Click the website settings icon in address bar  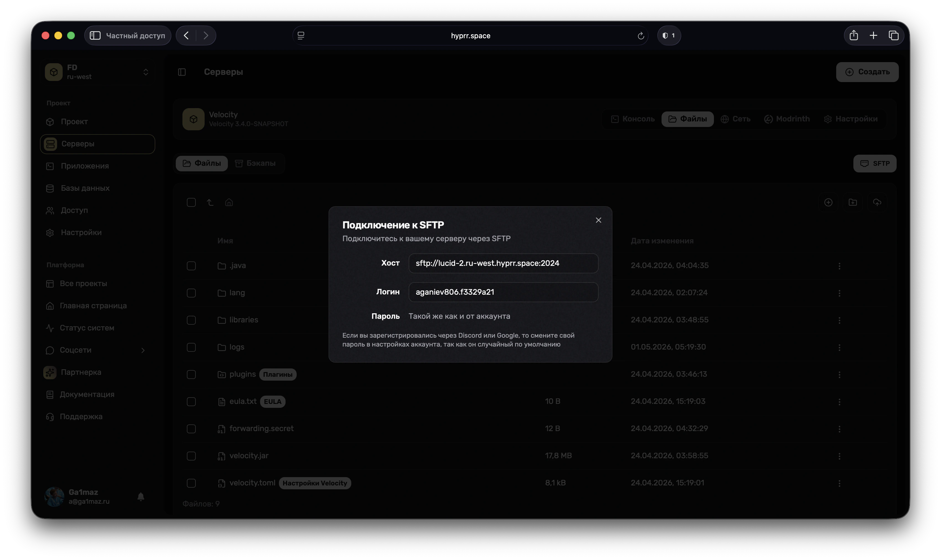301,35
